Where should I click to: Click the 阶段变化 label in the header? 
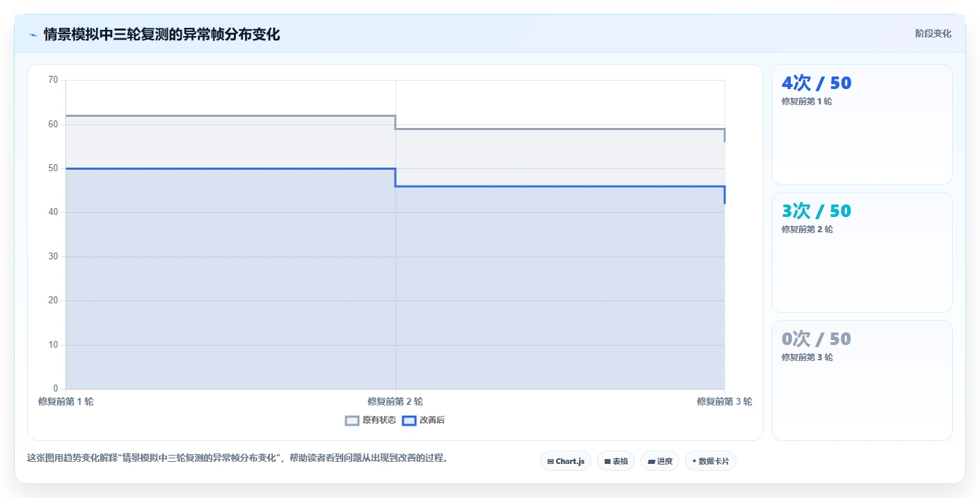coord(933,33)
